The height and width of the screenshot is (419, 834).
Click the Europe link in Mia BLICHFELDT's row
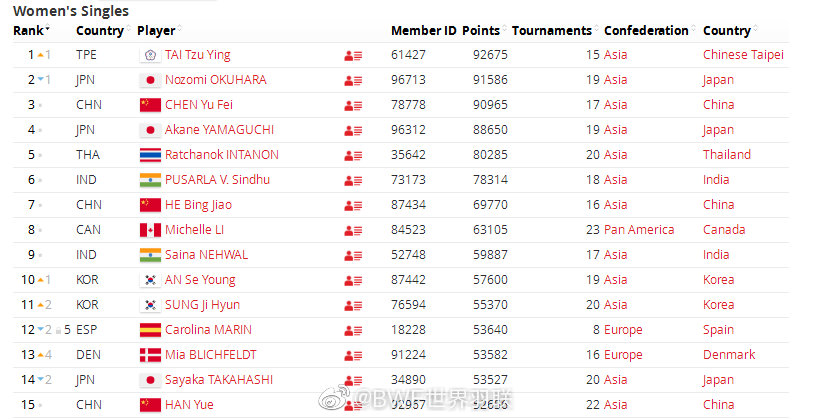click(x=623, y=355)
